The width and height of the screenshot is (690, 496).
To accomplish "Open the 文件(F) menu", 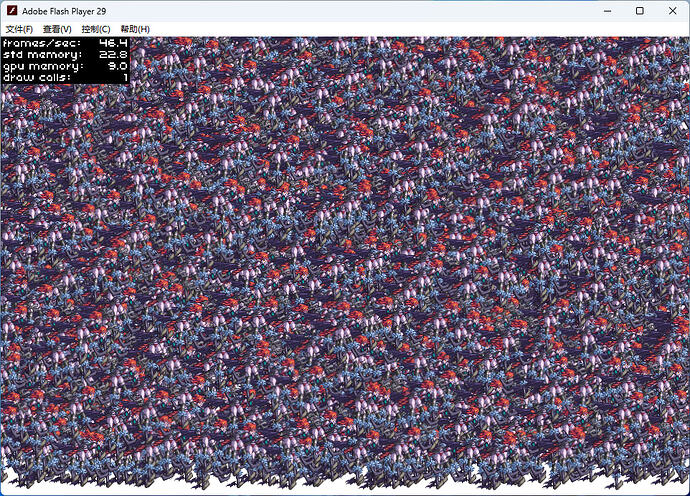I will [x=19, y=29].
